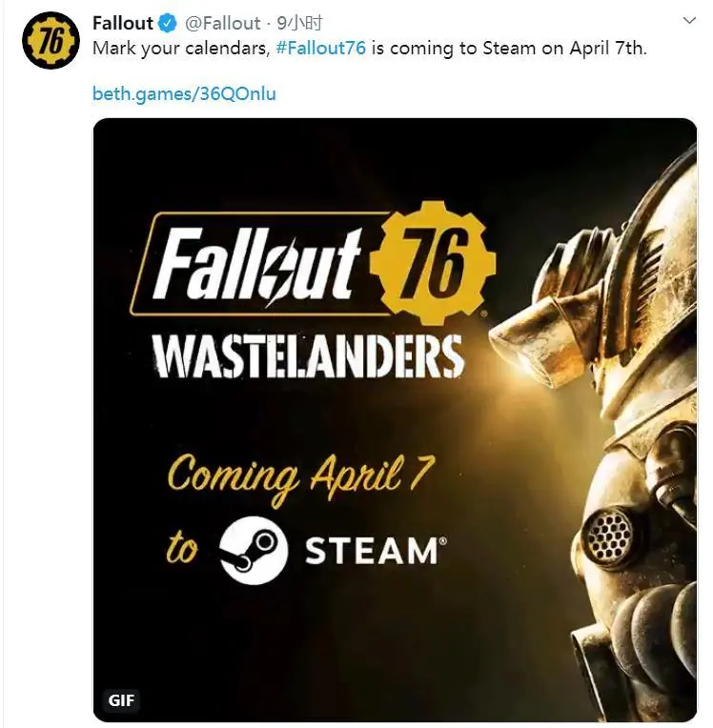713x728 pixels.
Task: Follow the beth.games/36QOnlu link
Action: [x=184, y=93]
